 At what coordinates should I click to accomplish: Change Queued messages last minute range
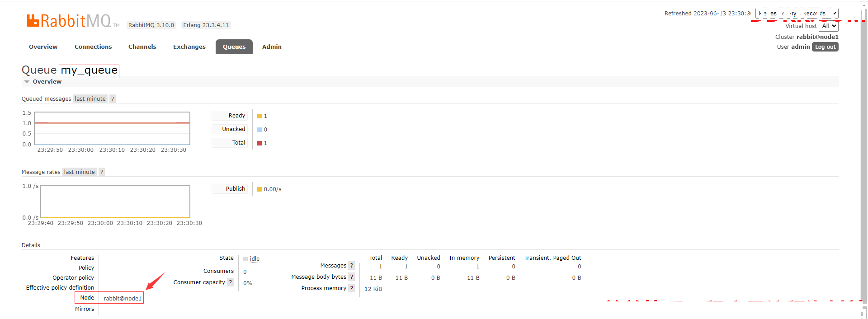pyautogui.click(x=90, y=99)
